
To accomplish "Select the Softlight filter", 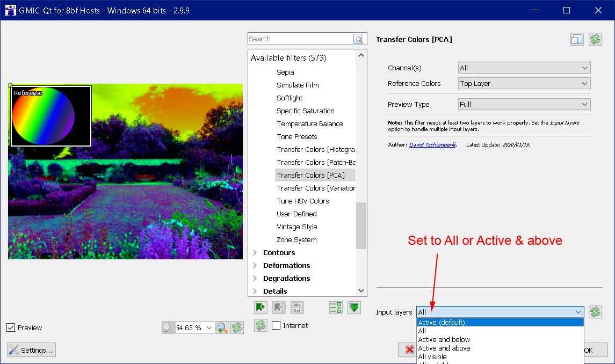I will coord(290,98).
